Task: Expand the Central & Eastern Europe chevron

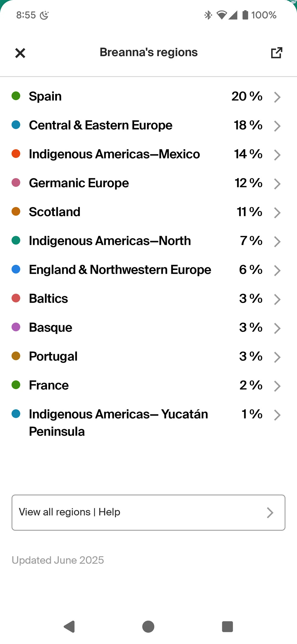Action: click(x=277, y=126)
